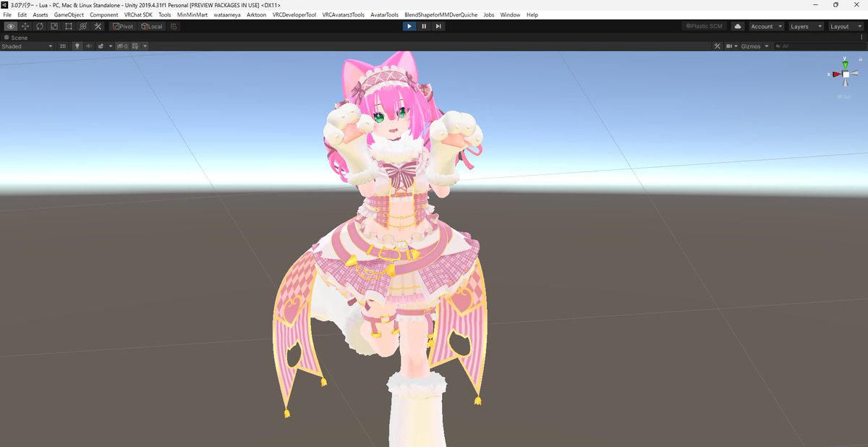Expand the grid settings dropdown arrow
The width and height of the screenshot is (868, 447).
click(x=145, y=46)
